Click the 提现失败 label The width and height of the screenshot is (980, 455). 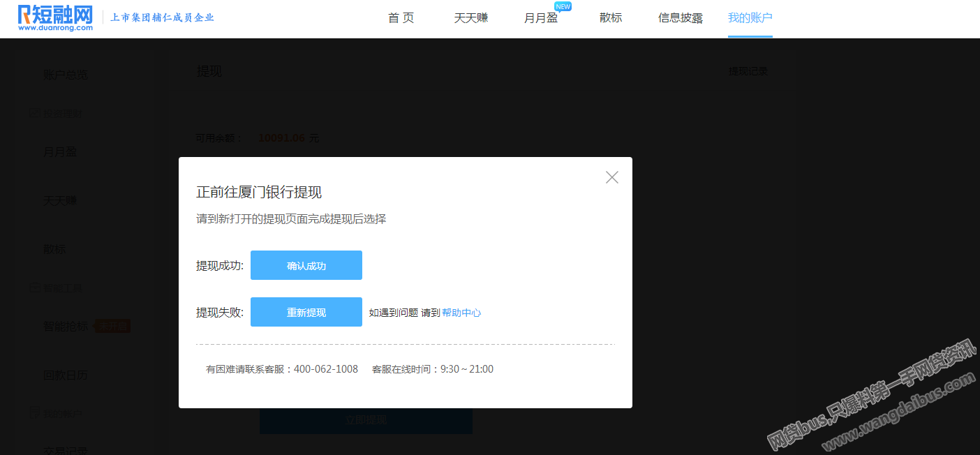tap(220, 313)
